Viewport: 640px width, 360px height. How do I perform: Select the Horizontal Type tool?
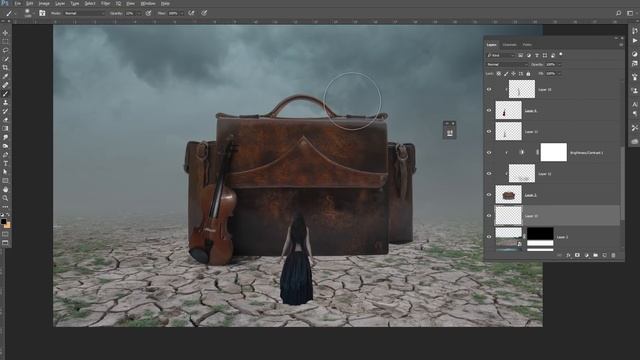pyautogui.click(x=5, y=163)
